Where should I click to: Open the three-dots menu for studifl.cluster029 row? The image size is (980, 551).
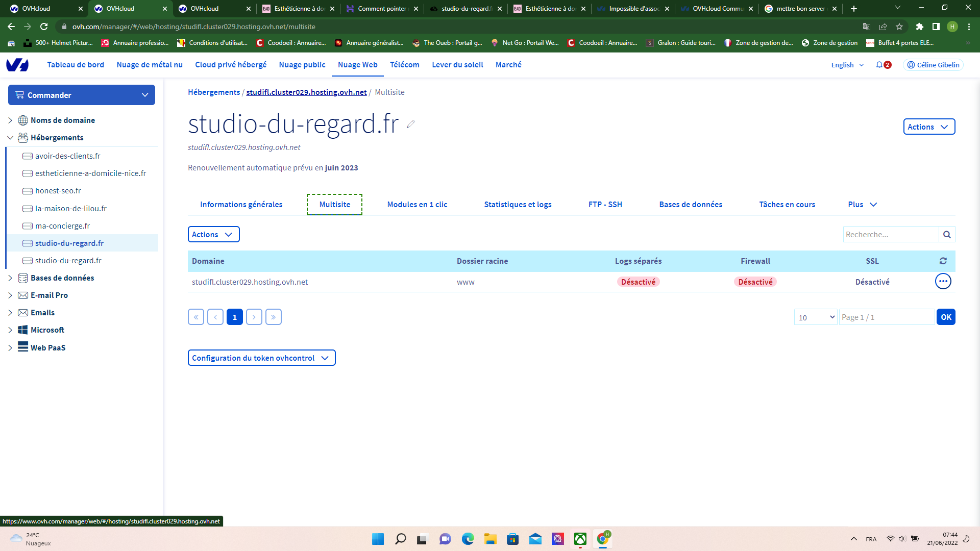pyautogui.click(x=943, y=281)
